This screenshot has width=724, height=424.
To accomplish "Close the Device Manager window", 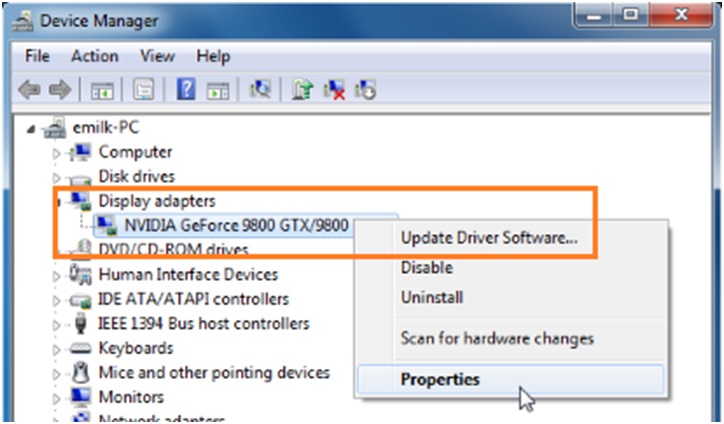I will tap(679, 16).
